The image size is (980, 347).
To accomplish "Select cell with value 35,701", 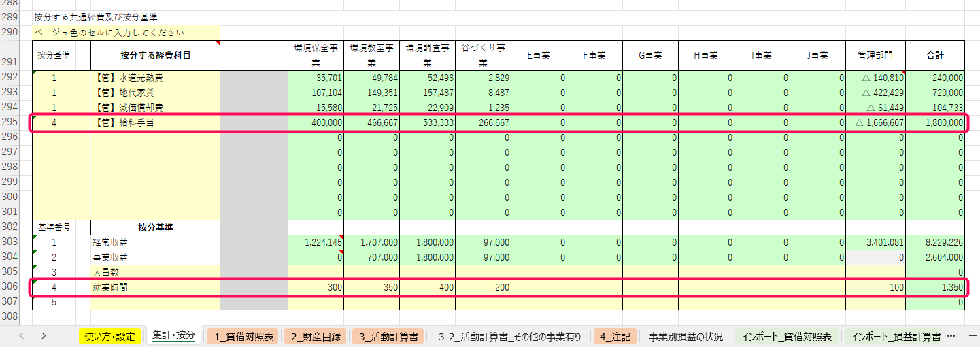I will 316,78.
